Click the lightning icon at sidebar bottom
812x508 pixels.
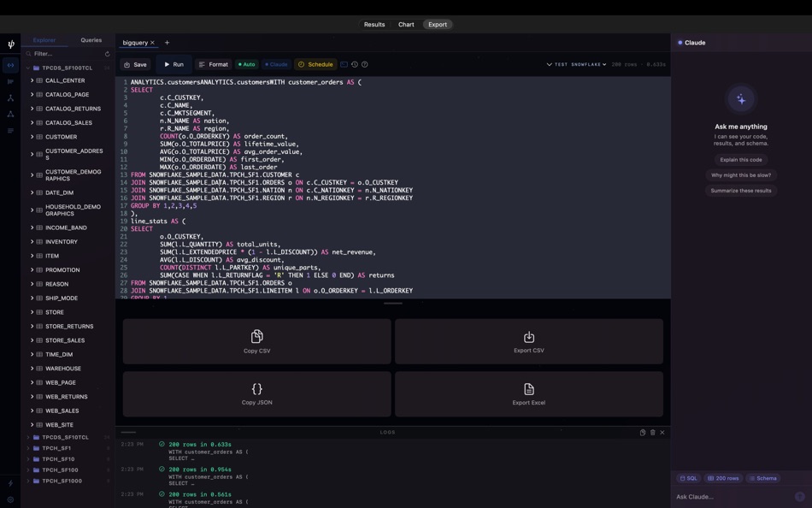[x=10, y=482]
